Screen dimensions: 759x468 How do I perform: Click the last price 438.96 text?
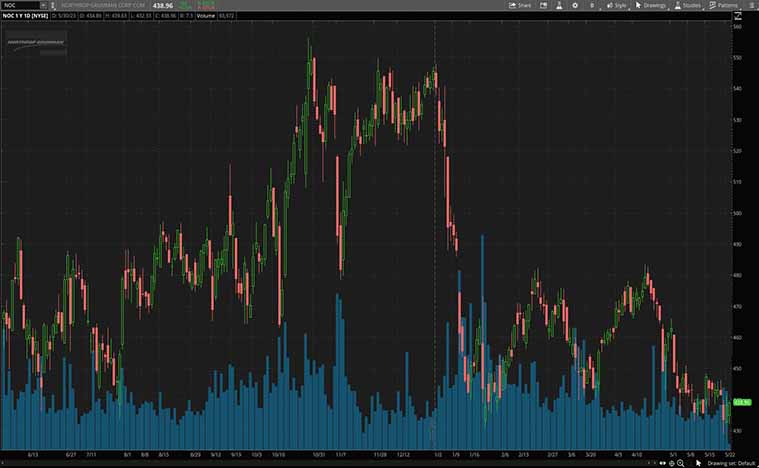(163, 5)
